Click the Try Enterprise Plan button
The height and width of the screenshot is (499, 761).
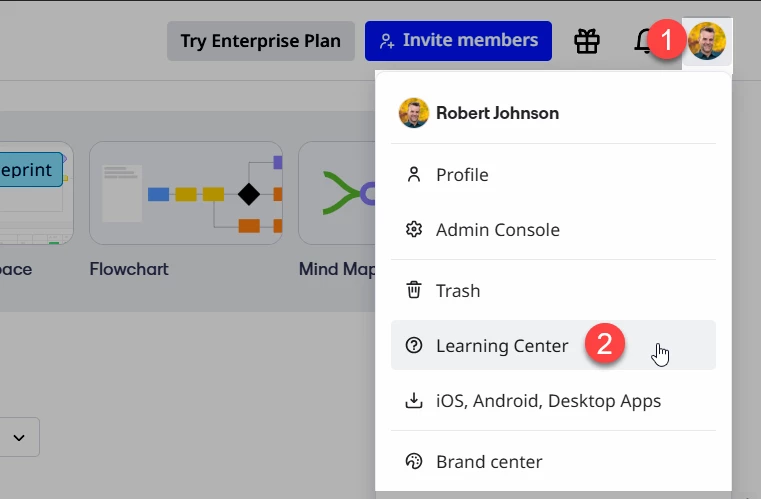[x=261, y=41]
